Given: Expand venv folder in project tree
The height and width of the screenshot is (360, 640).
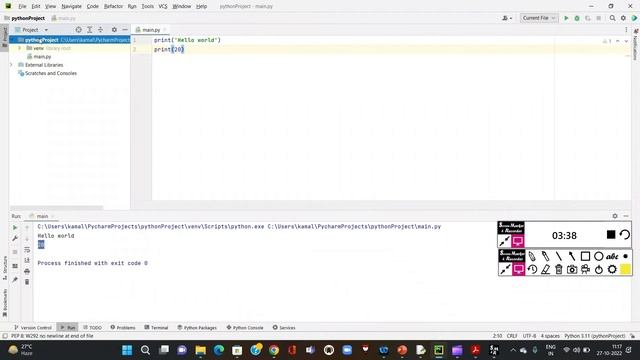Looking at the screenshot, I should click(x=19, y=48).
